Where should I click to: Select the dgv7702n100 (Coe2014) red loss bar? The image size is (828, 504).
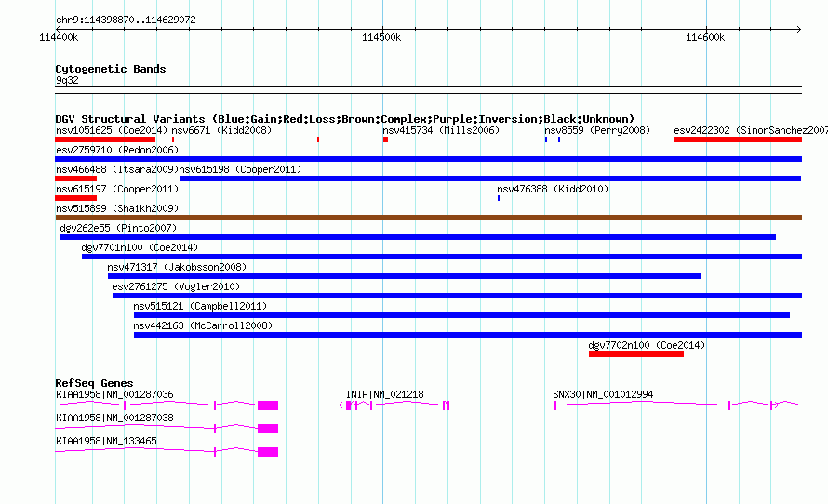click(x=636, y=354)
